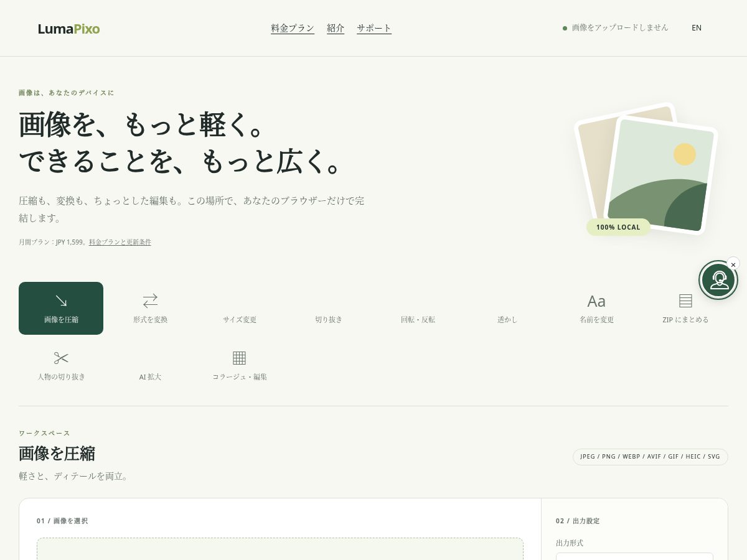Click the hero landscape photo illustration
The image size is (747, 560).
661,175
